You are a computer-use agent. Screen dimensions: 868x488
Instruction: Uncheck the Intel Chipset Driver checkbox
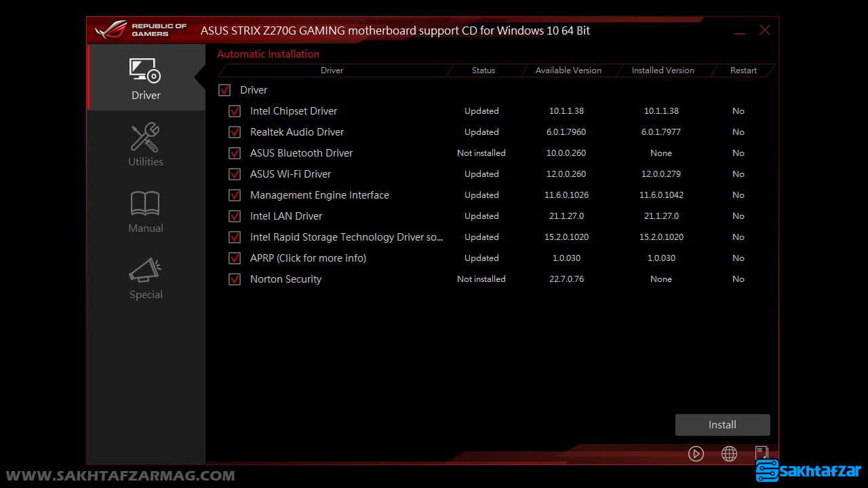[235, 111]
